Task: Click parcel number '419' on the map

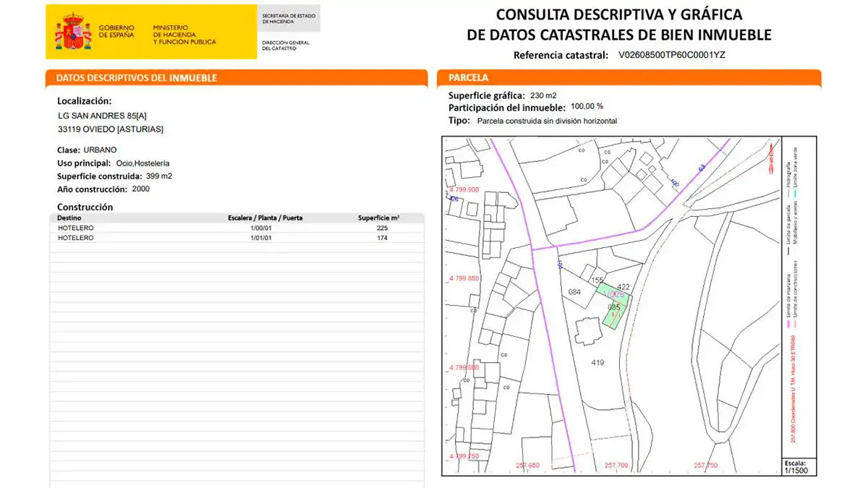Action: click(597, 362)
